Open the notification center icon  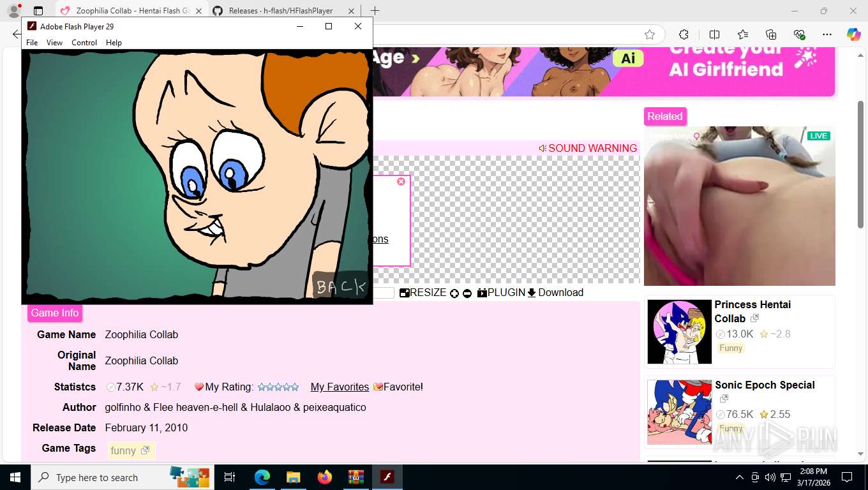tap(847, 477)
